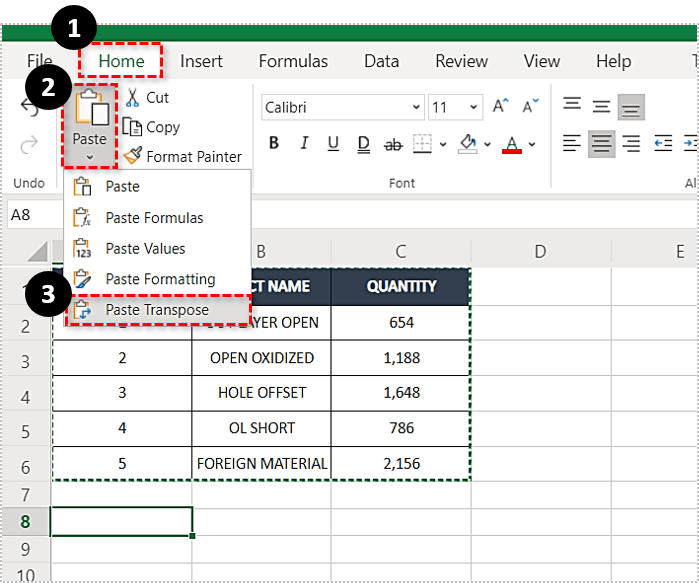
Task: Activate the Format Painter brush
Action: click(132, 156)
